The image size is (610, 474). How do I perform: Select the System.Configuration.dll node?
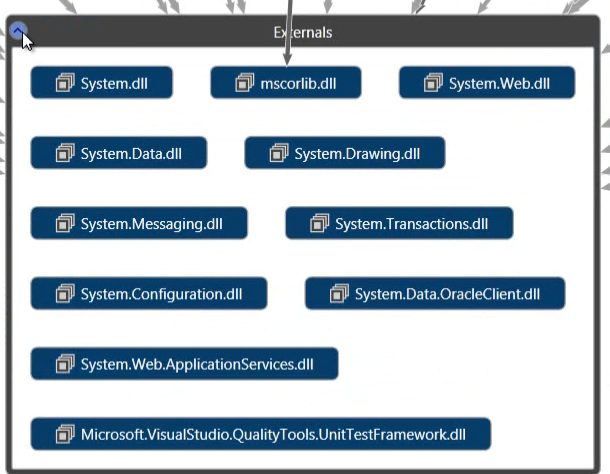pos(149,293)
